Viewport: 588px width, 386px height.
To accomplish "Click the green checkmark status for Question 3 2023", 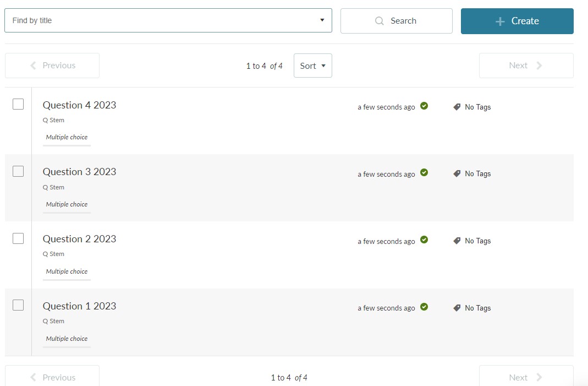I will [424, 173].
